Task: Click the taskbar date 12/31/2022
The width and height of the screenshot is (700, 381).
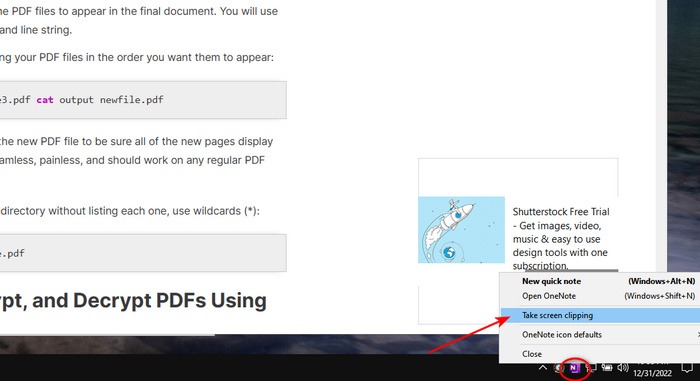Action: [652, 373]
